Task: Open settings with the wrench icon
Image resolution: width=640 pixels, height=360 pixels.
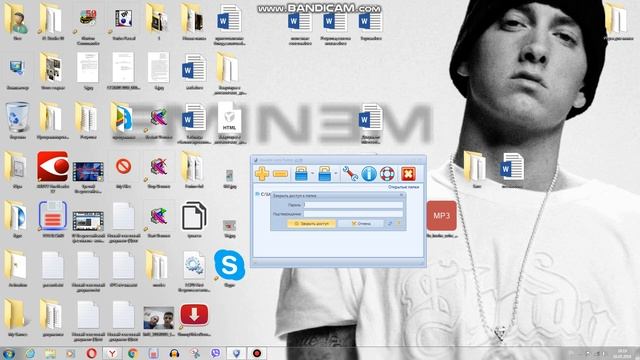Action: click(350, 174)
